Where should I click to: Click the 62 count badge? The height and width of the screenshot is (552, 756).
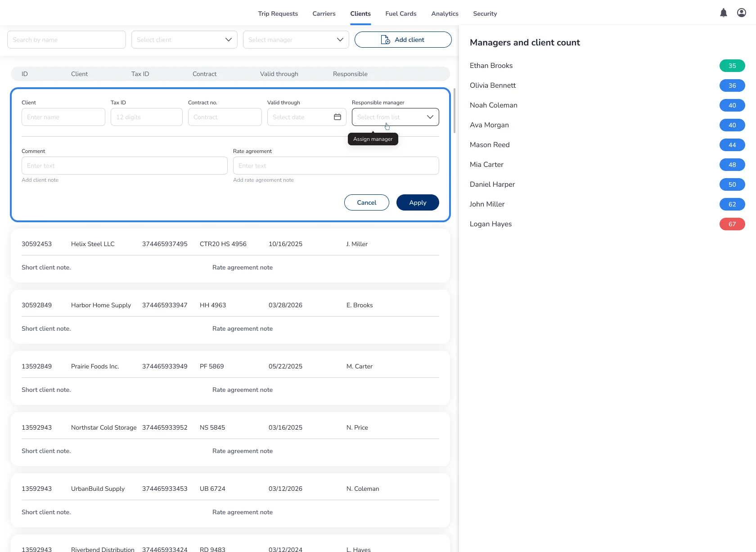732,204
